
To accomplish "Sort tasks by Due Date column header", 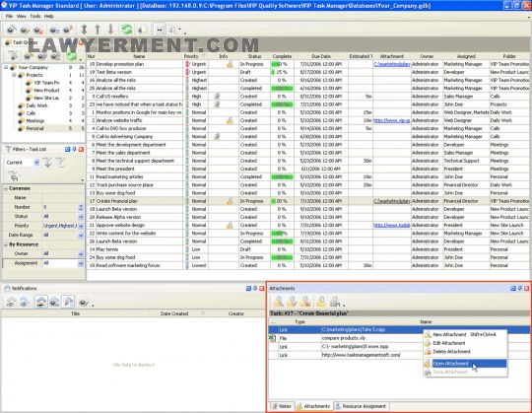I will point(321,56).
